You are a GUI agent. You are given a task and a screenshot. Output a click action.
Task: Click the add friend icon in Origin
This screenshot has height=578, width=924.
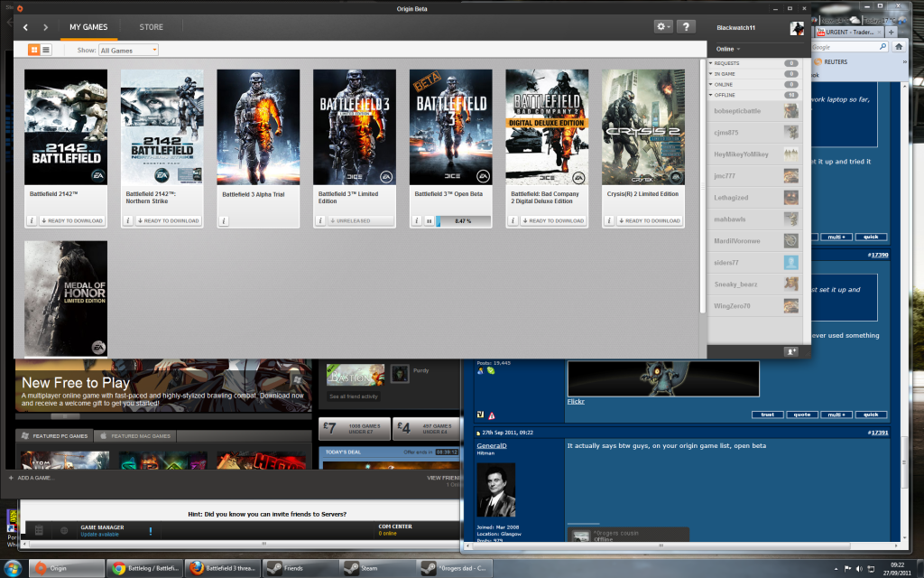click(x=790, y=351)
